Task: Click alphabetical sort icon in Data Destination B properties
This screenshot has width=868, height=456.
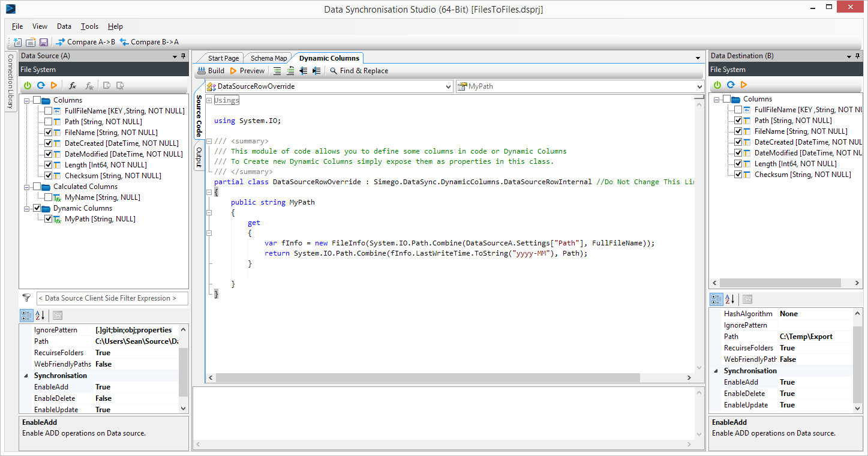Action: [x=730, y=299]
